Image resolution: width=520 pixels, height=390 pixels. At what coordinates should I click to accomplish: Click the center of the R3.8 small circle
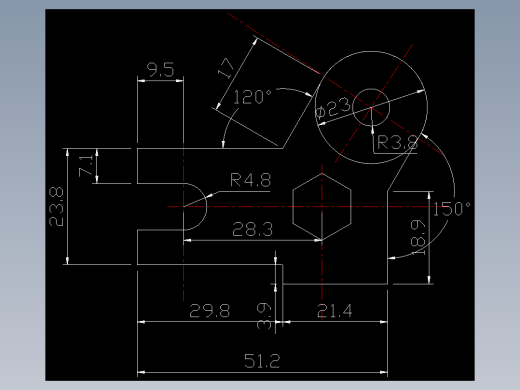point(371,107)
